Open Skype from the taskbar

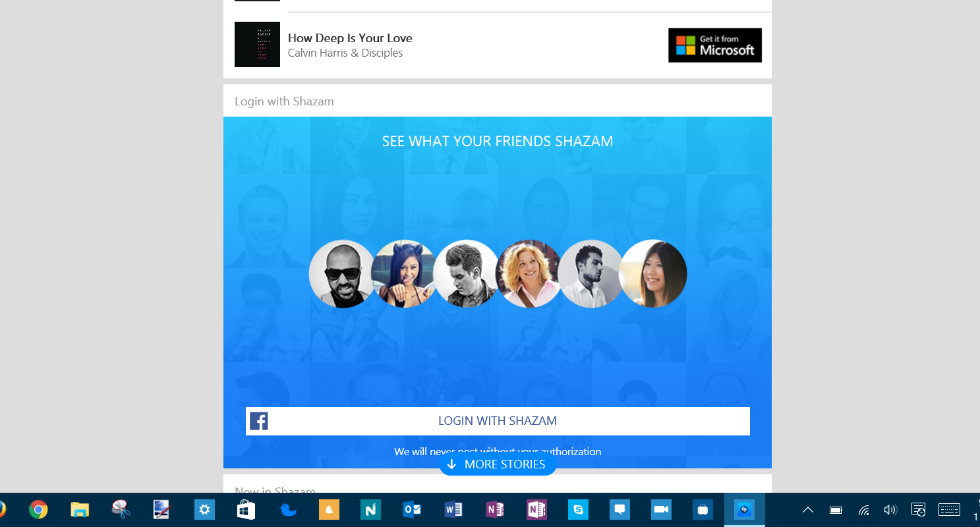(x=578, y=509)
